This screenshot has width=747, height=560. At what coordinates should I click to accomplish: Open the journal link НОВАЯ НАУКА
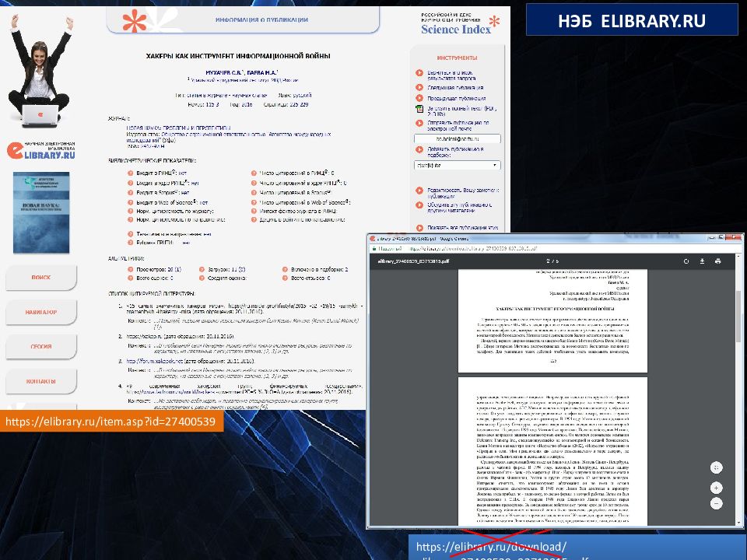tap(178, 128)
